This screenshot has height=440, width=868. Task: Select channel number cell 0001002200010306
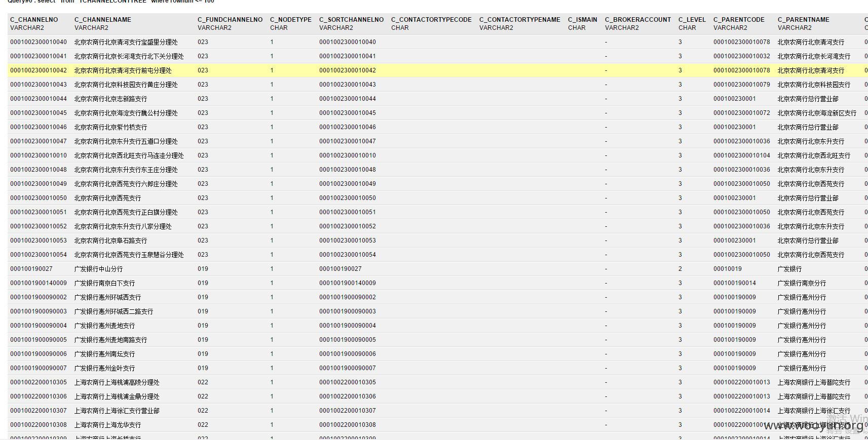pos(39,396)
